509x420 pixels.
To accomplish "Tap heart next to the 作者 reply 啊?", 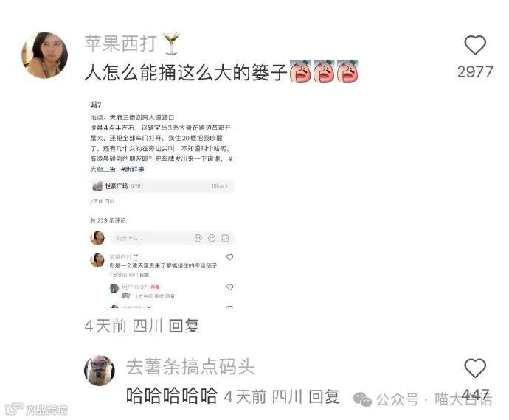I will pos(230,287).
